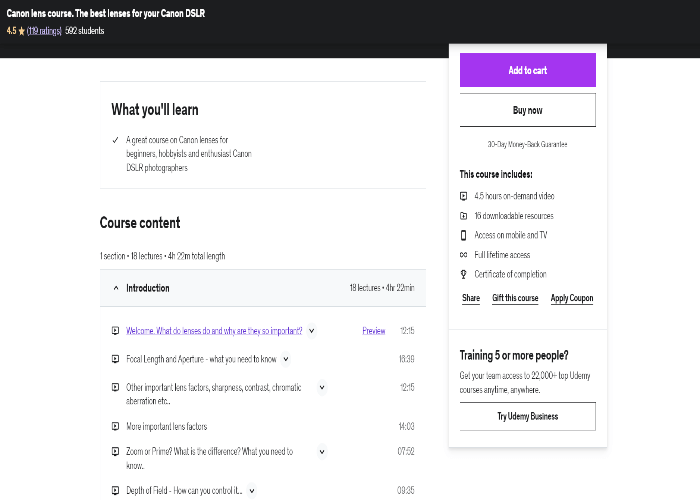Click Focal Length and Aperture lecture title

coord(201,359)
